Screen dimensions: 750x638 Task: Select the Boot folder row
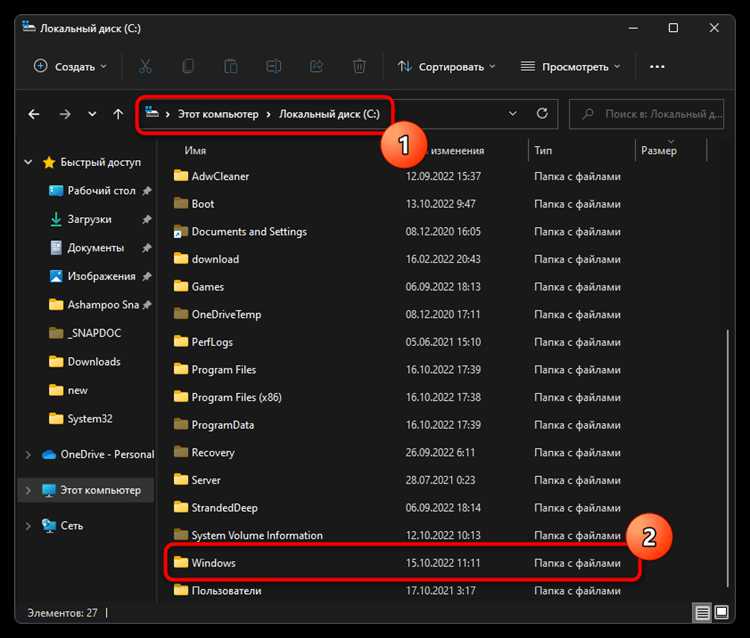pyautogui.click(x=401, y=204)
